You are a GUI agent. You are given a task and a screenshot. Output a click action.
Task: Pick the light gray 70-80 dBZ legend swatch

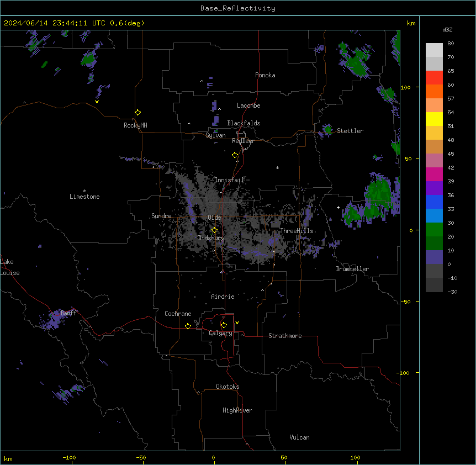coord(434,50)
